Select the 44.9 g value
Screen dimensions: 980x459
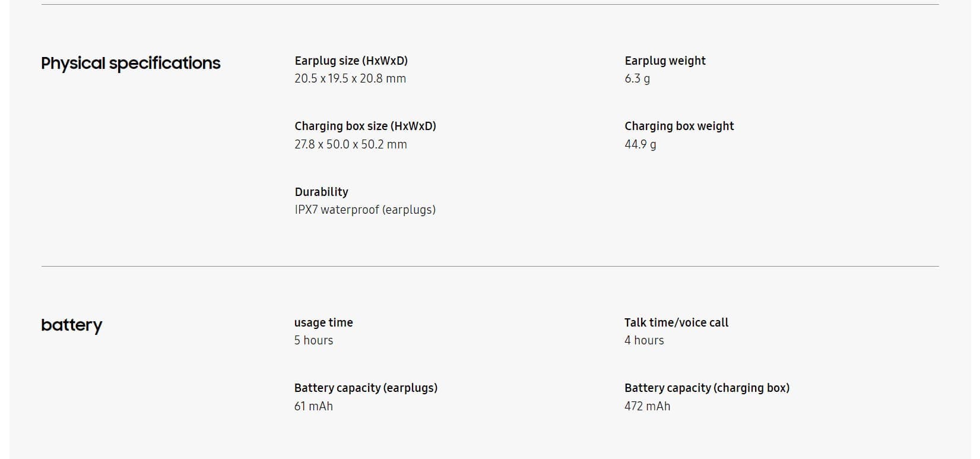[x=640, y=144]
